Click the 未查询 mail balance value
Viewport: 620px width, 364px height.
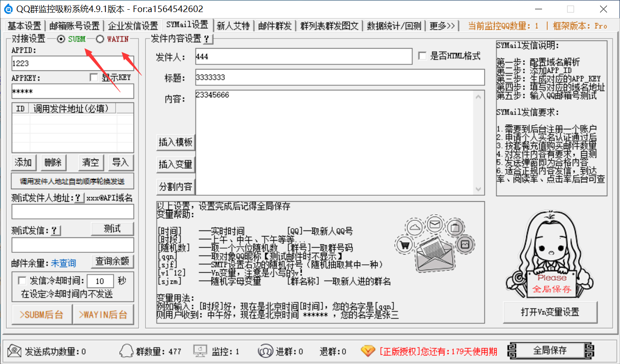click(64, 263)
